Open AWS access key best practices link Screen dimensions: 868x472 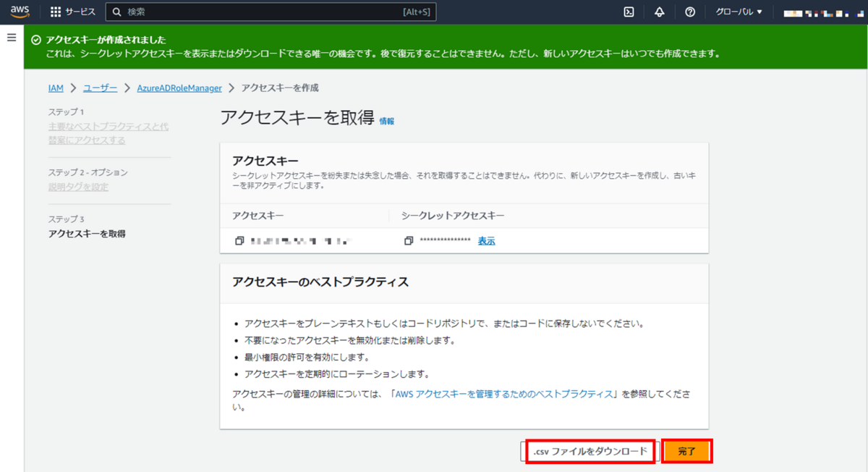point(504,395)
